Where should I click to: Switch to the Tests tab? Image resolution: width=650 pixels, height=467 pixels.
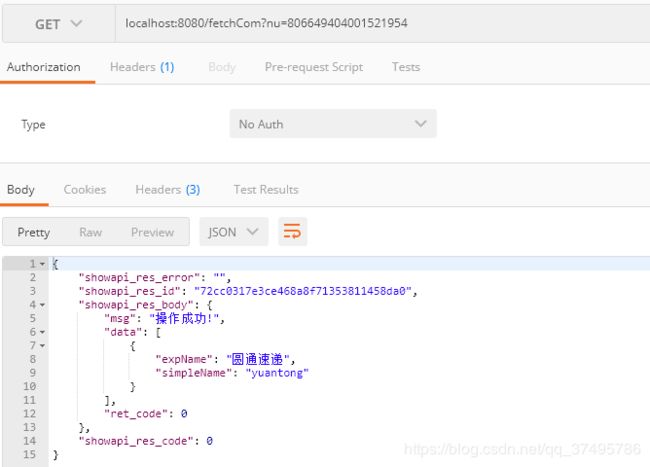[x=406, y=67]
